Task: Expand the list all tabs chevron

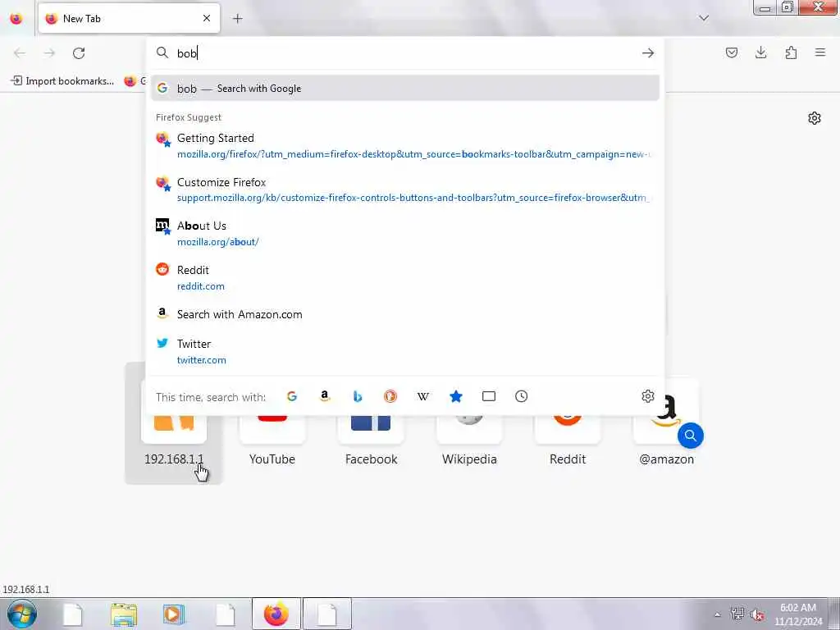Action: pos(704,18)
